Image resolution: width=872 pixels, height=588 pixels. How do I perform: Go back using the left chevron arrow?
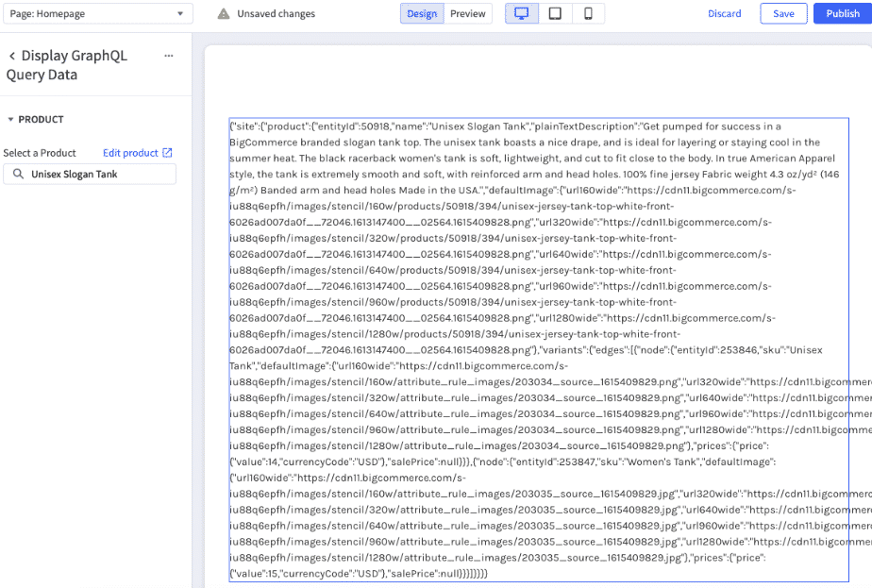[12, 56]
